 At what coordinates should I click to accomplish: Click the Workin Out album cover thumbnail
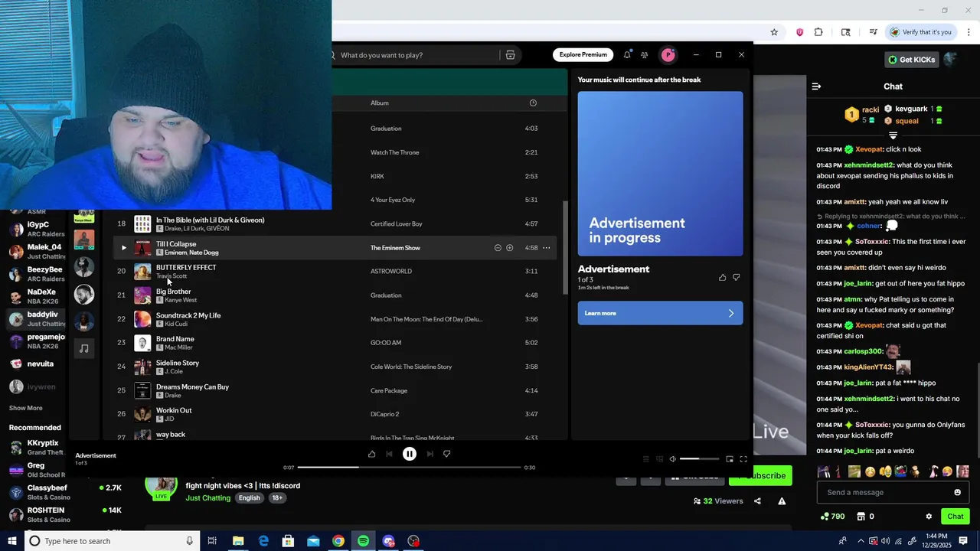pyautogui.click(x=142, y=414)
